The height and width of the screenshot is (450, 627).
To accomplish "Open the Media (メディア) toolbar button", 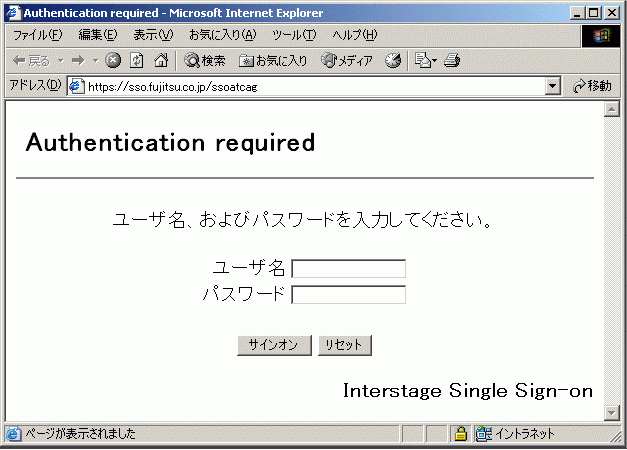I will click(x=347, y=61).
